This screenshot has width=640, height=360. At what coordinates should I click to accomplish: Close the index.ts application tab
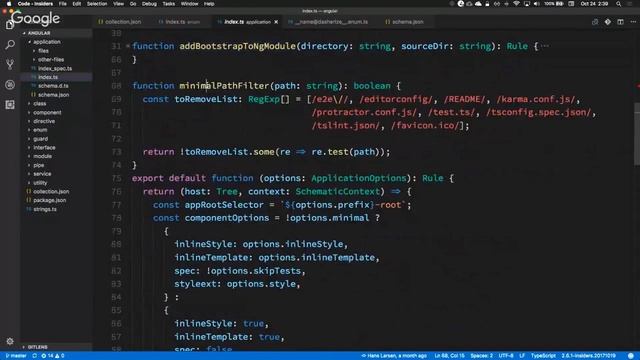click(x=276, y=22)
